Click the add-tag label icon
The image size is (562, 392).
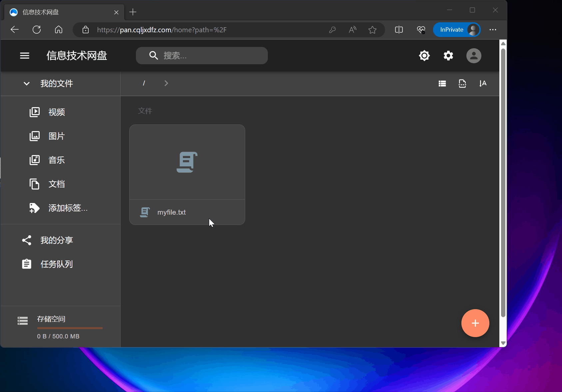[35, 208]
